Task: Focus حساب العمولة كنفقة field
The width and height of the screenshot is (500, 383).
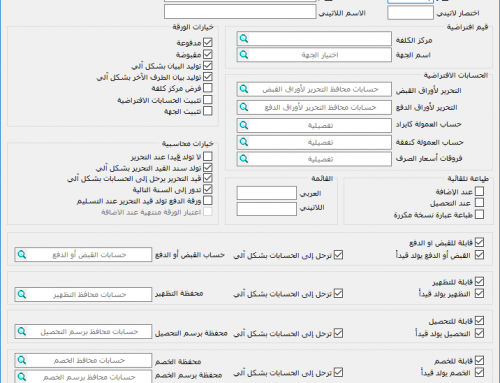Action: [x=314, y=142]
